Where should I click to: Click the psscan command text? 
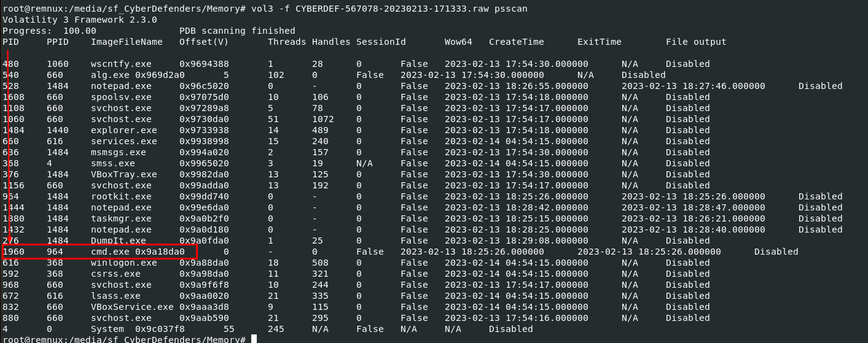point(510,9)
